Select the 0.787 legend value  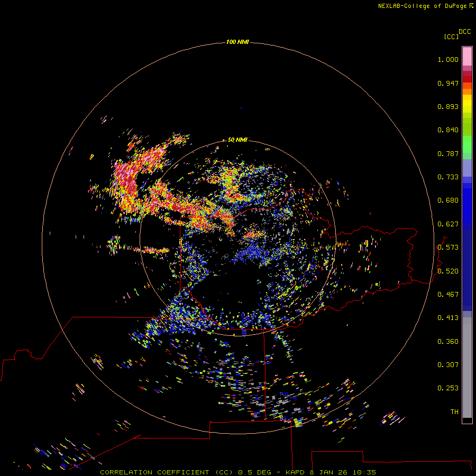click(448, 153)
